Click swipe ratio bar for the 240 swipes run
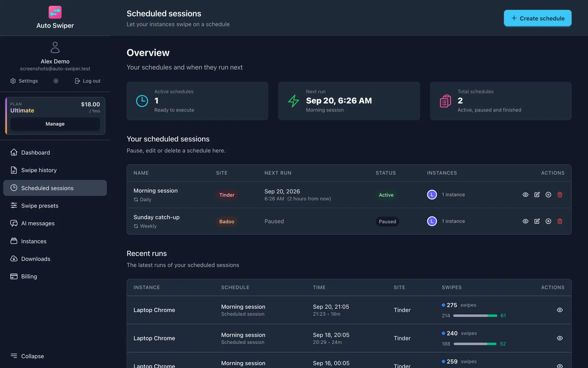Image resolution: width=588 pixels, height=368 pixels. point(475,344)
